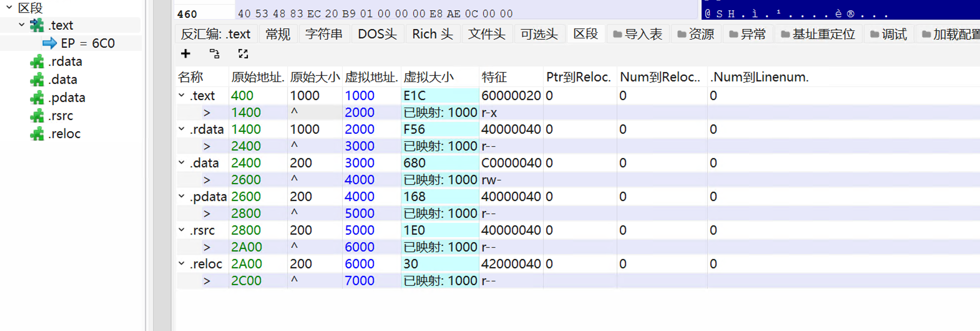The width and height of the screenshot is (980, 331).
Task: Click the tree-layout icon beside the plus button
Action: coord(214,54)
